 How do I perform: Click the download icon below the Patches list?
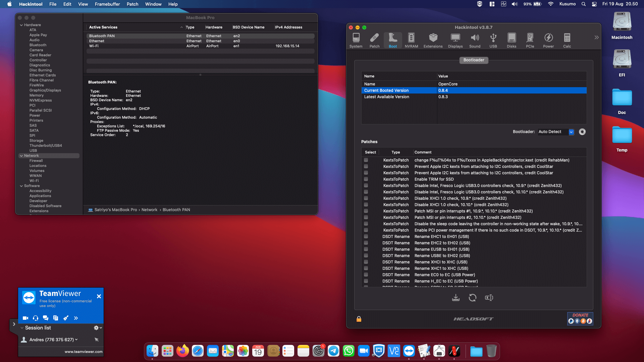point(456,298)
